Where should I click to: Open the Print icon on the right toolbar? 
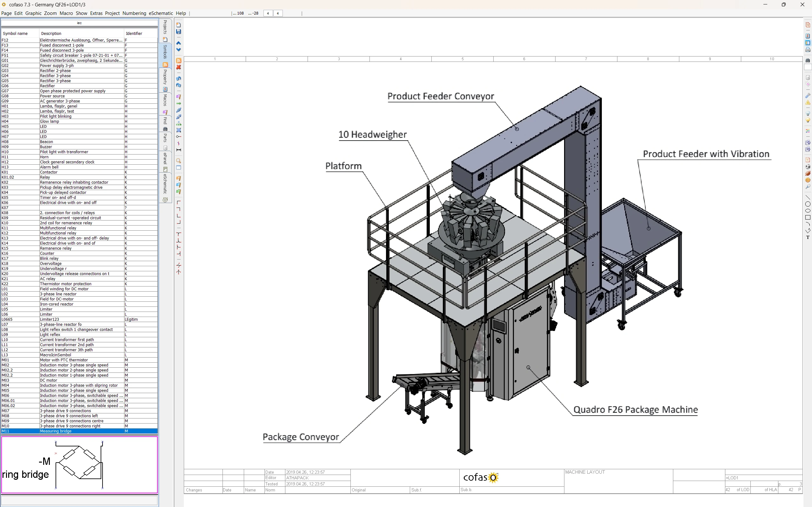coord(808,50)
